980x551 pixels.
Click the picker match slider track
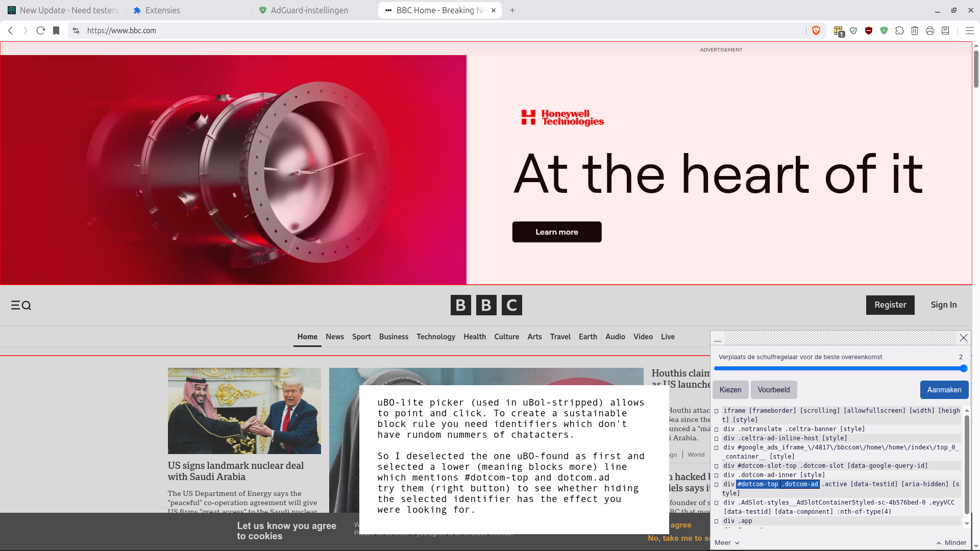coord(840,368)
